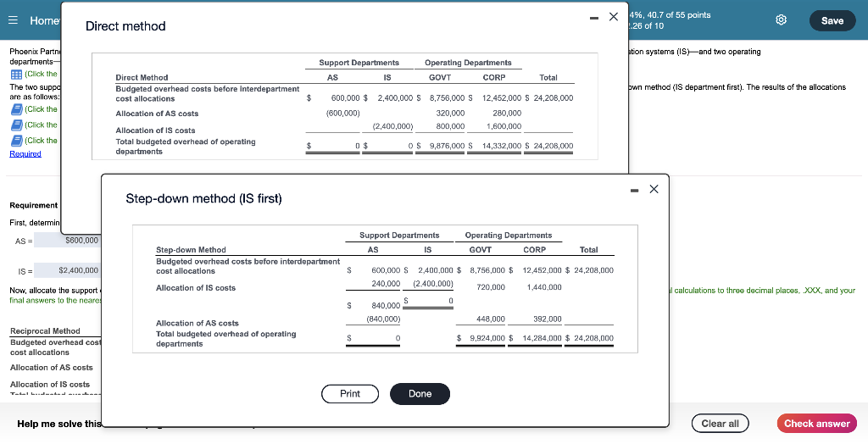The width and height of the screenshot is (868, 444).
Task: Select Step-down Method table header label
Action: click(191, 250)
